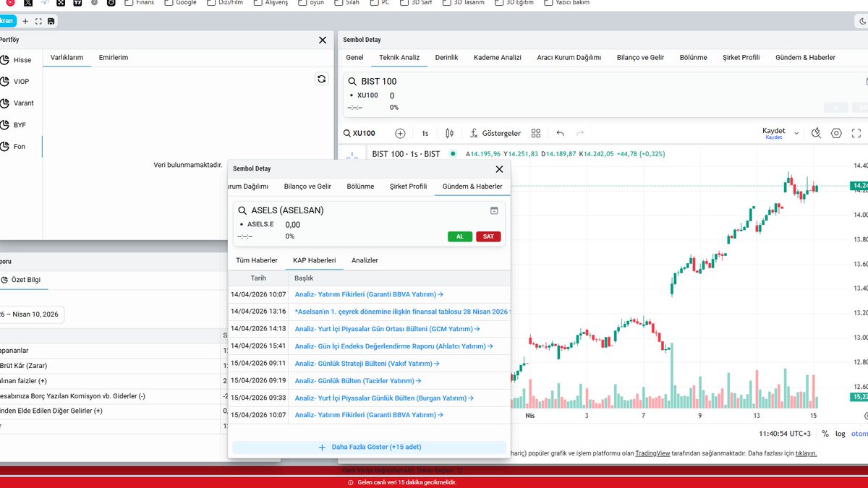868x488 pixels.
Task: Refresh the Portföy holdings list
Action: [x=322, y=79]
